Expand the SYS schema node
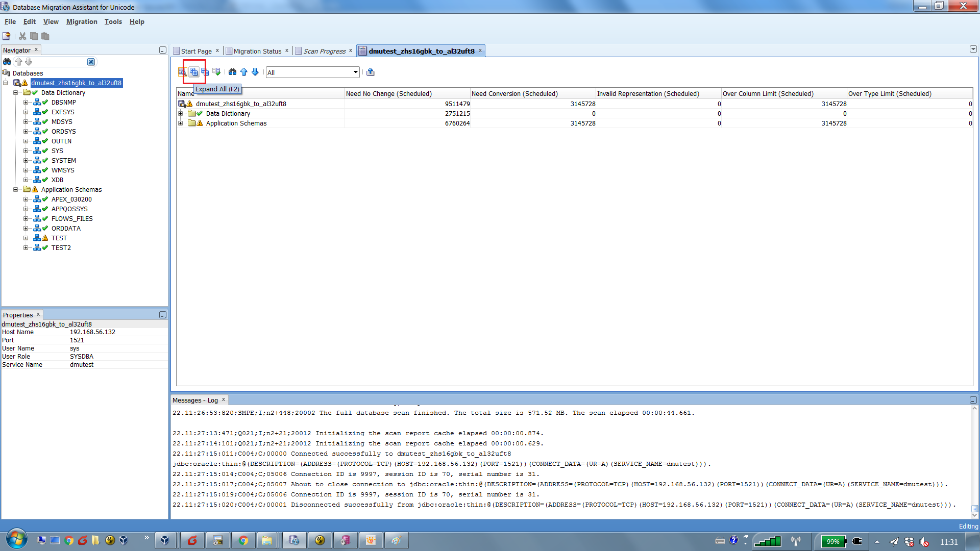Image resolution: width=980 pixels, height=551 pixels. pyautogui.click(x=26, y=151)
